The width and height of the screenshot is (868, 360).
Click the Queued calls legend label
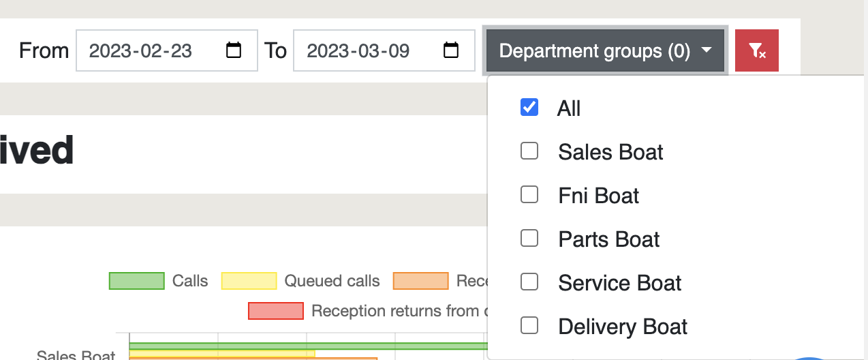pos(332,281)
